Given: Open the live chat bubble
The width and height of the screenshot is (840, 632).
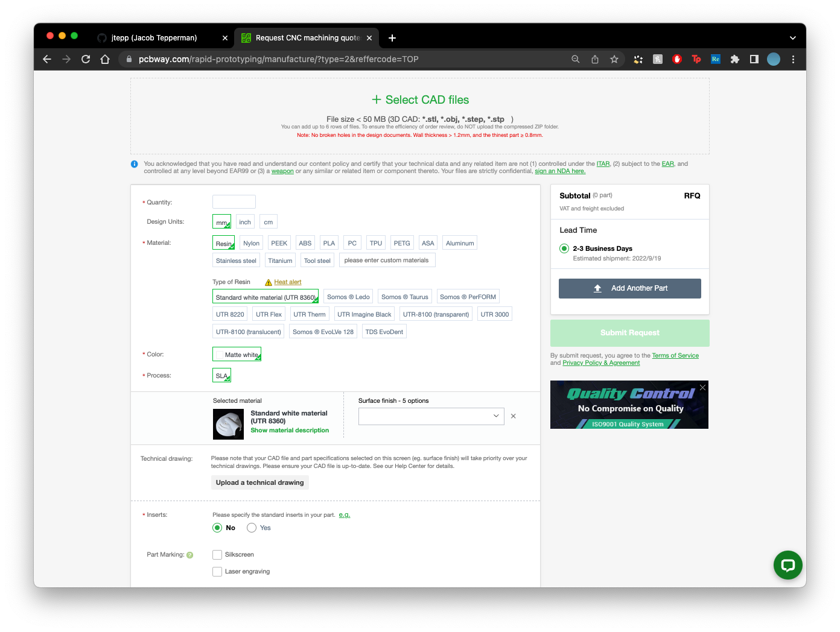Looking at the screenshot, I should click(787, 565).
